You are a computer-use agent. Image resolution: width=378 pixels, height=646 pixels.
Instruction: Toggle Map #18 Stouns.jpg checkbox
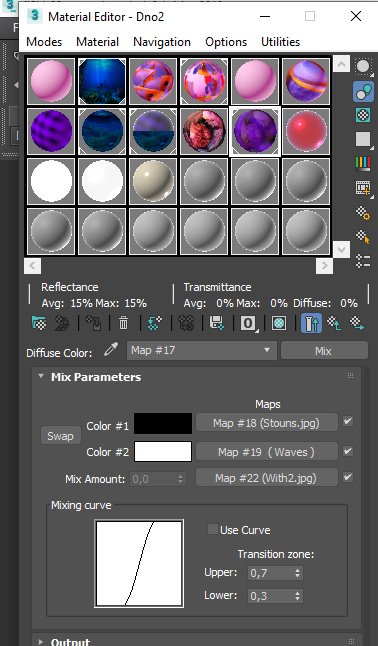[x=348, y=421]
